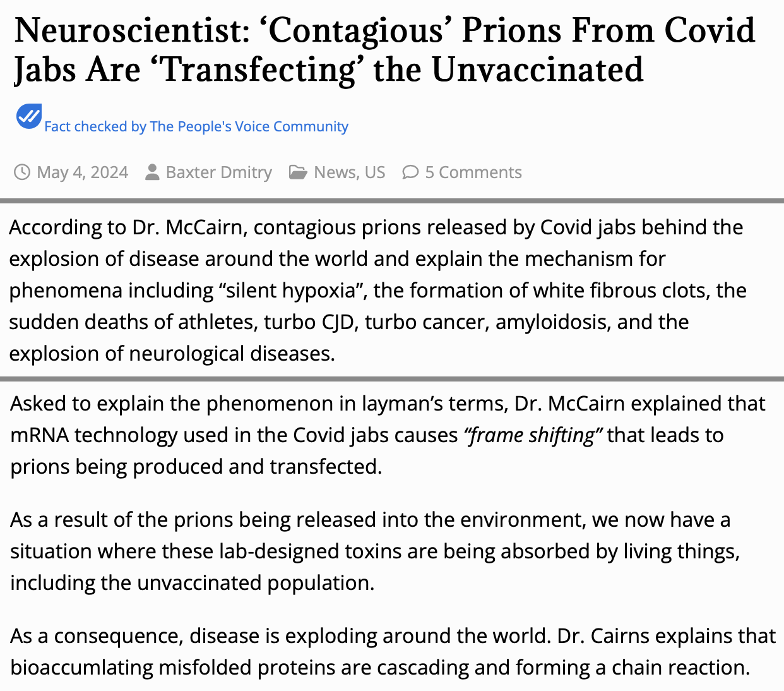Jump to the 5 Comments section
The width and height of the screenshot is (784, 691).
pos(473,172)
